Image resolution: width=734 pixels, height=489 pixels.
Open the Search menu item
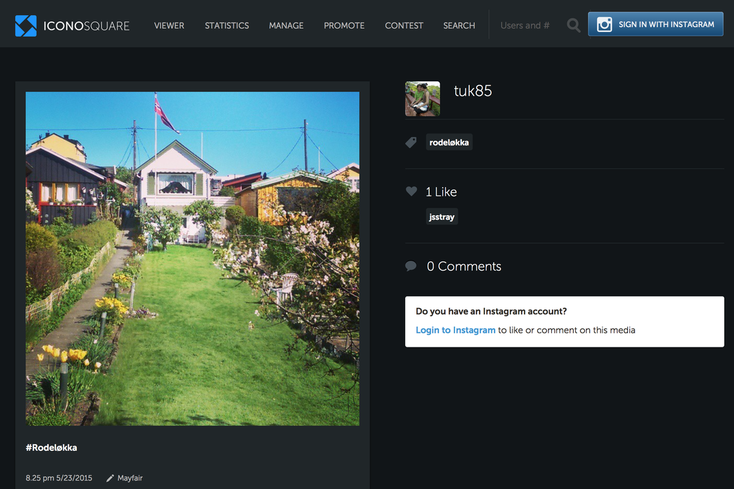click(459, 26)
